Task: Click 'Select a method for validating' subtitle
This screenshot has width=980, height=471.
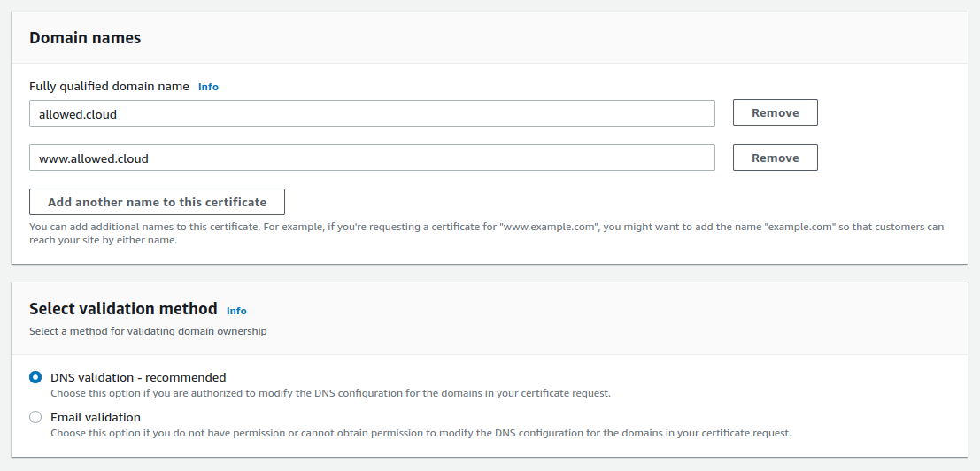Action: click(148, 331)
